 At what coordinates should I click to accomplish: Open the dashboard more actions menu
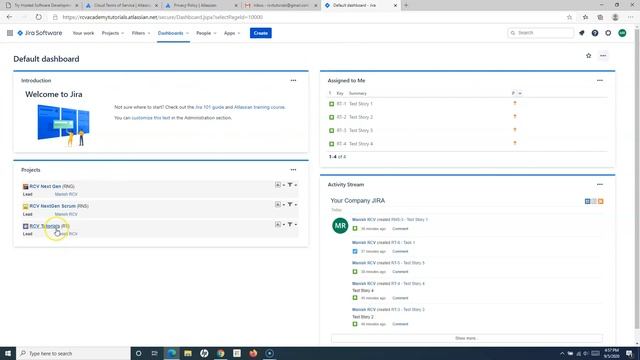click(603, 56)
